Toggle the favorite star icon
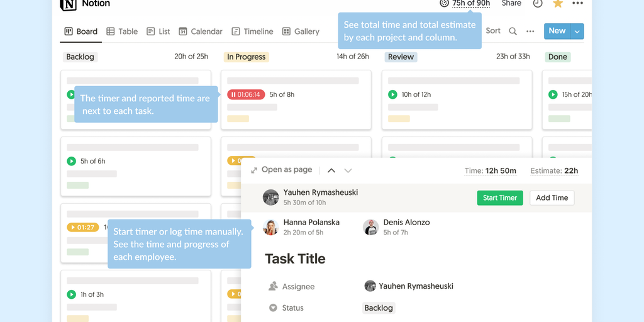This screenshot has height=322, width=644. pyautogui.click(x=558, y=3)
